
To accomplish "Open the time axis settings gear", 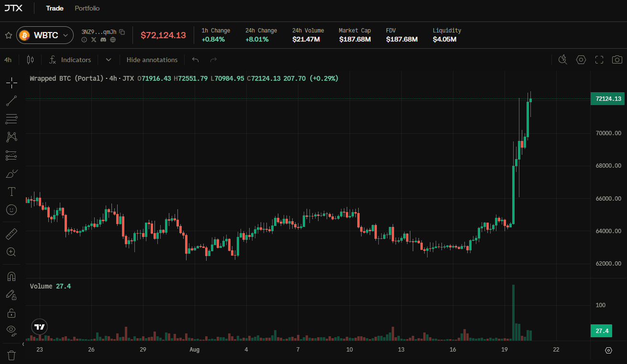I will pyautogui.click(x=608, y=350).
